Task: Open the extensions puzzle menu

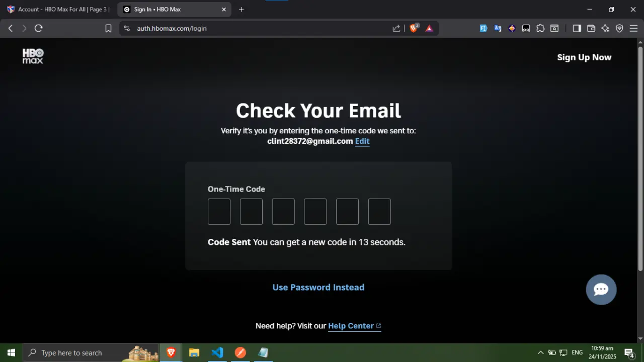Action: 540,28
